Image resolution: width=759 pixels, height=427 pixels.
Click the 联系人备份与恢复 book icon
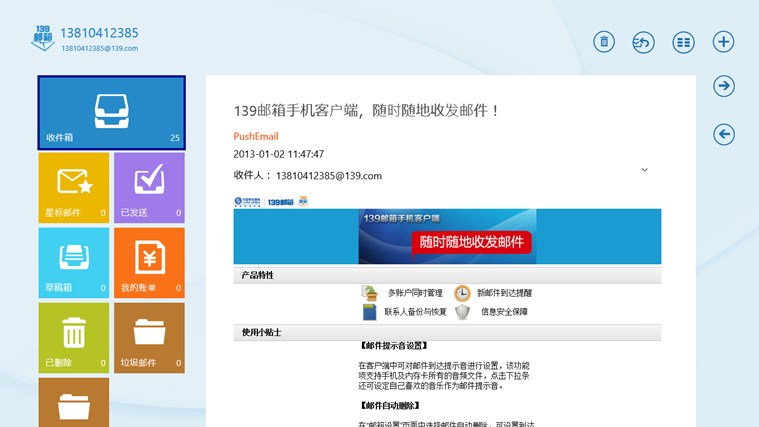coord(369,312)
